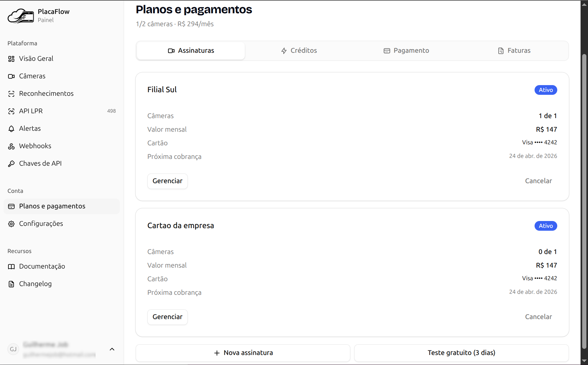
Task: Switch to the Pagamento tab
Action: [406, 51]
